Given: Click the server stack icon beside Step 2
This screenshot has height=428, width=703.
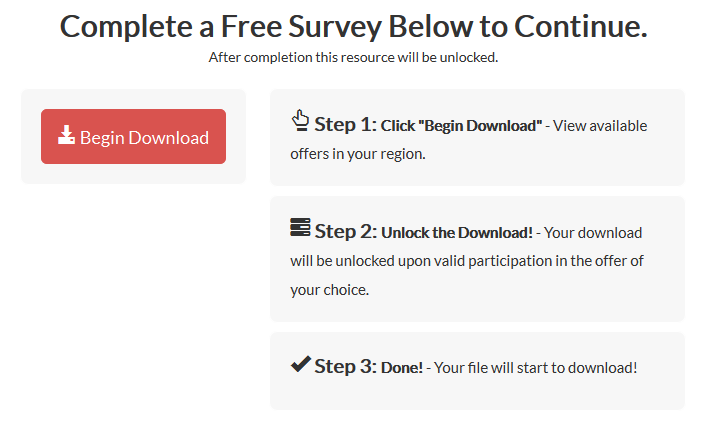Looking at the screenshot, I should click(300, 229).
